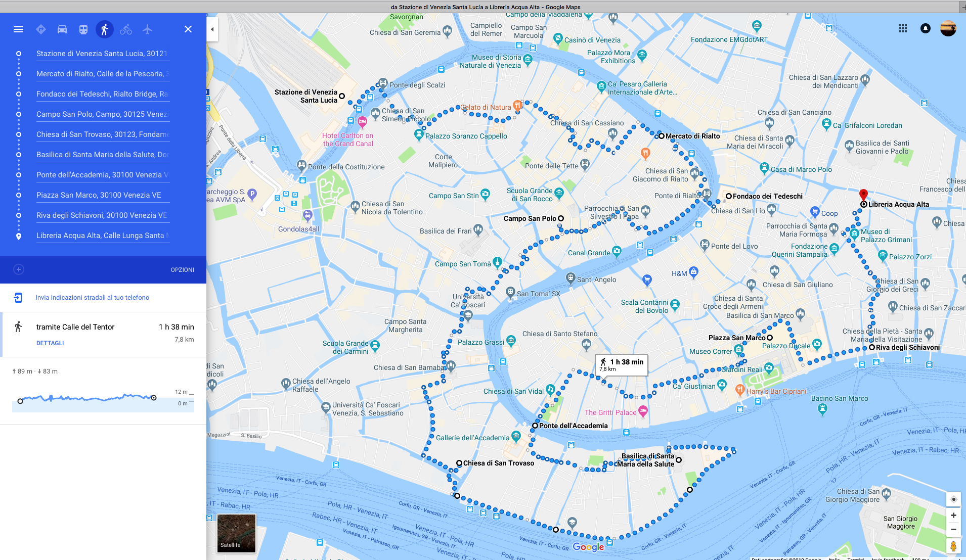Image resolution: width=966 pixels, height=560 pixels.
Task: Select cycling travel mode icon
Action: [126, 29]
